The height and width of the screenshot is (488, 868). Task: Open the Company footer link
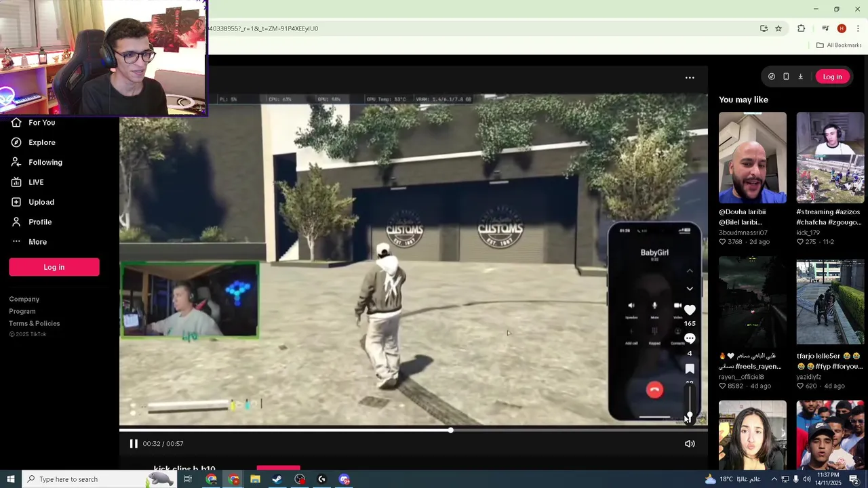point(24,299)
